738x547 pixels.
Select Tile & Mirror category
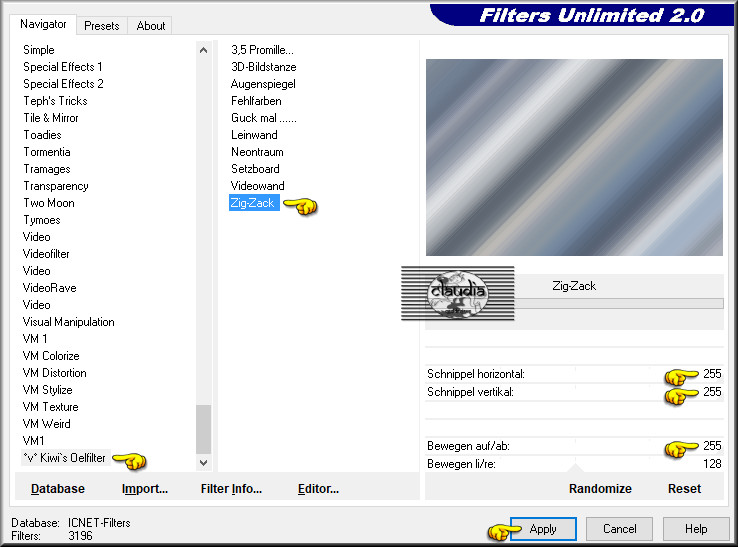coord(51,118)
